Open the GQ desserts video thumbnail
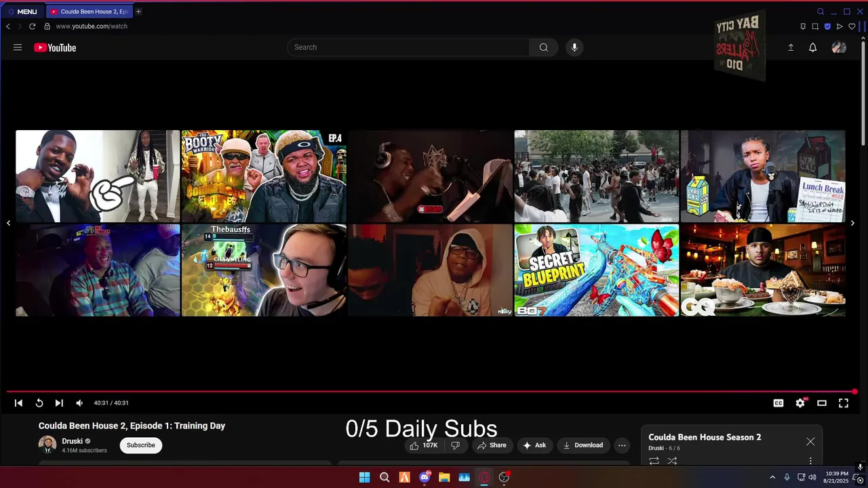This screenshot has height=488, width=868. (763, 270)
